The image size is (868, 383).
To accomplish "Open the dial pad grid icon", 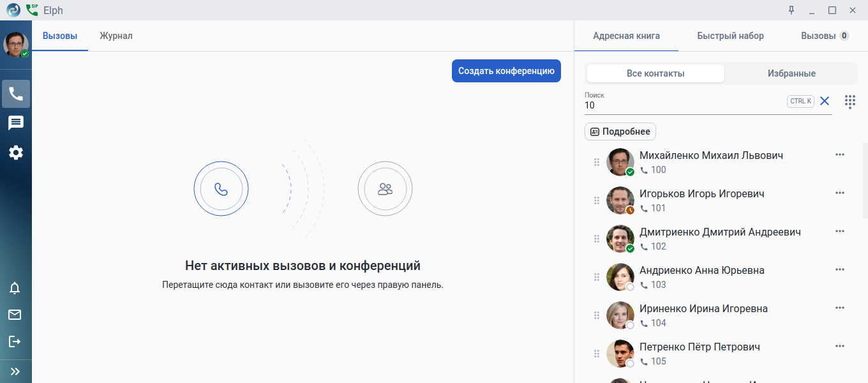I will (x=850, y=101).
